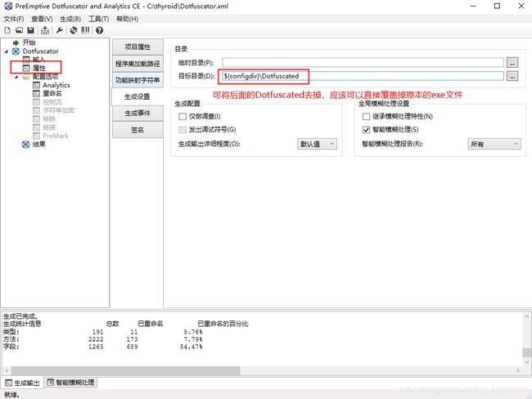Screen dimensions: 532x399
Task: Click the New project toolbar icon
Action: (x=7, y=30)
